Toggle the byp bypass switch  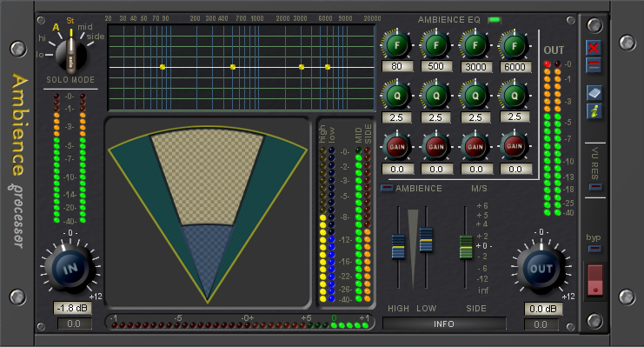[594, 249]
